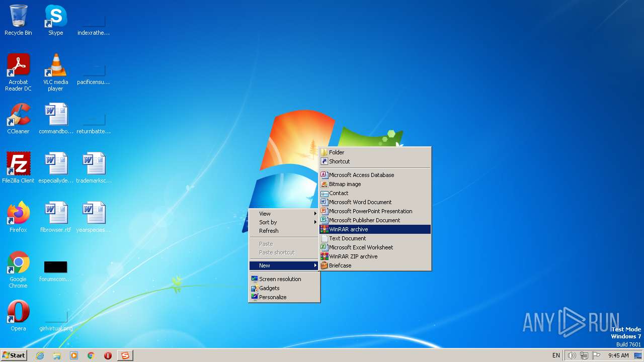
Task: Launch Opera from the desktop
Action: tap(18, 316)
